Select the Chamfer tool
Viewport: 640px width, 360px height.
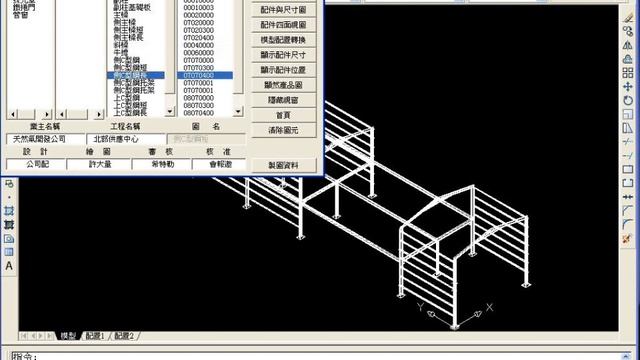(628, 211)
